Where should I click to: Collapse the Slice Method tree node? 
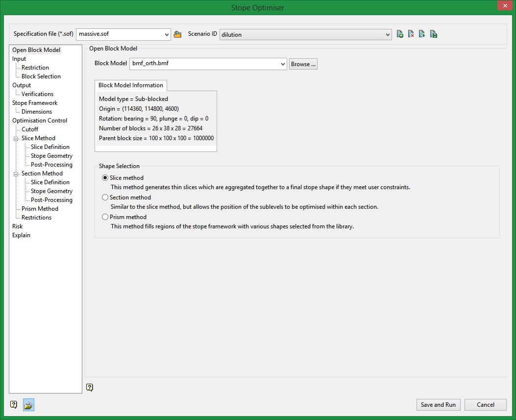[x=16, y=138]
